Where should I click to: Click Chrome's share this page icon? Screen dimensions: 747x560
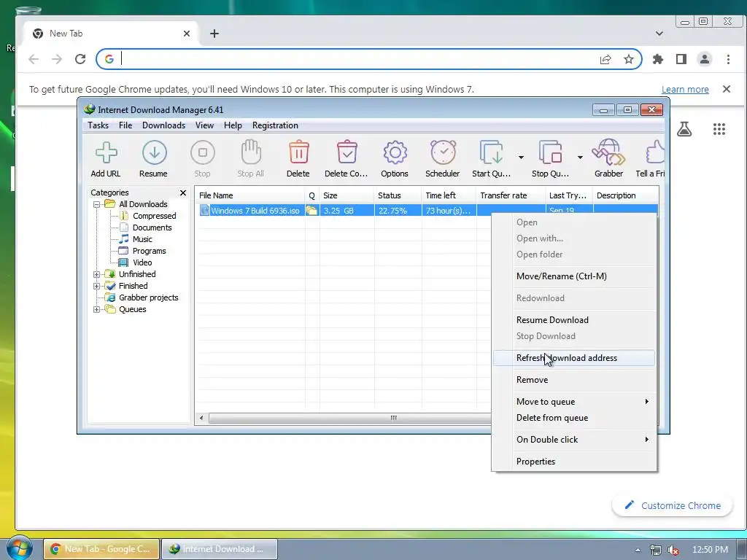605,59
